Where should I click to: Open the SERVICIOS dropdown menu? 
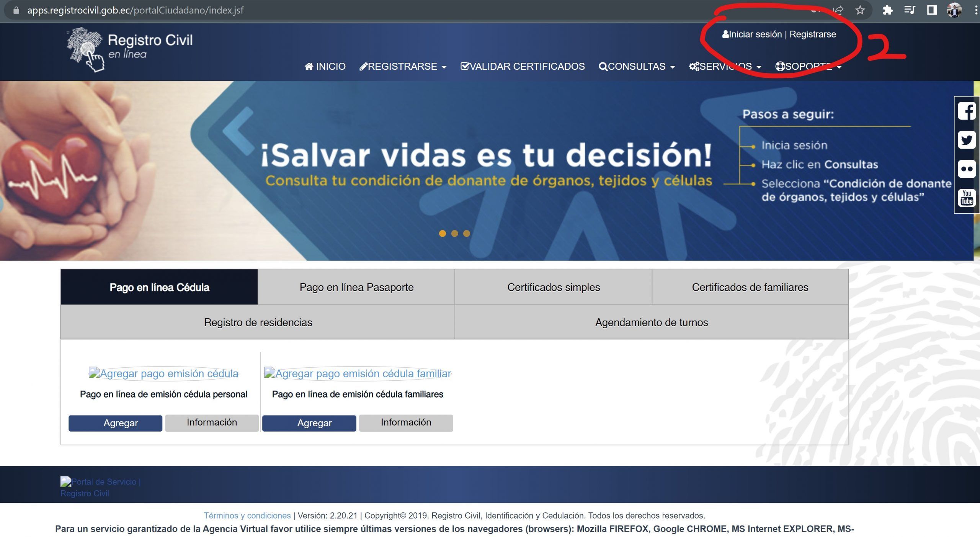[x=725, y=67]
